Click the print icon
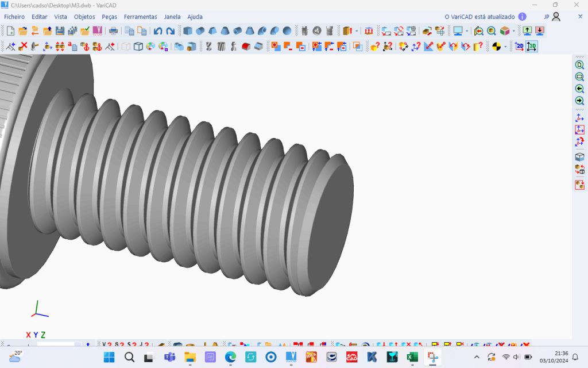588x368 pixels. click(114, 31)
